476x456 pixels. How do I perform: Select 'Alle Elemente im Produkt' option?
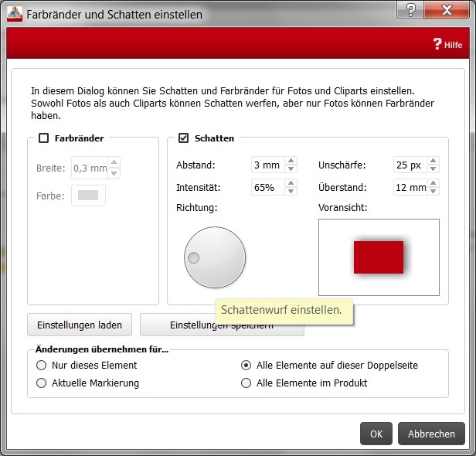coord(246,383)
